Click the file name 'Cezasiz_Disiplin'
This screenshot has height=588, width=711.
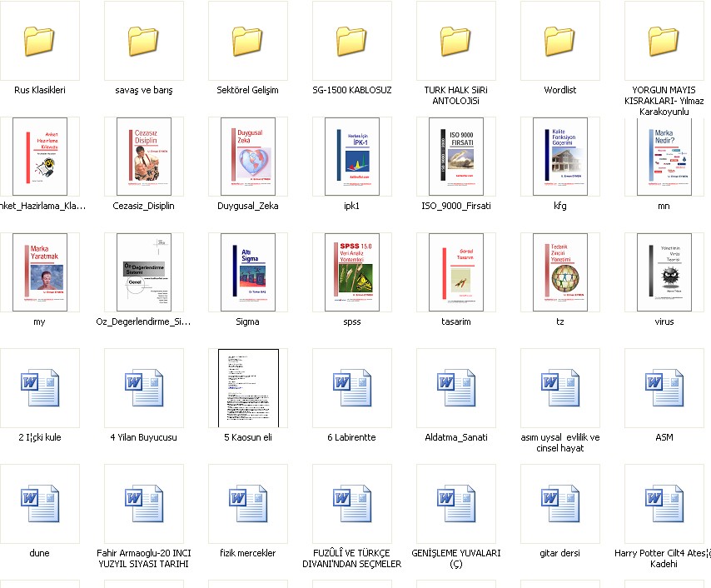143,206
